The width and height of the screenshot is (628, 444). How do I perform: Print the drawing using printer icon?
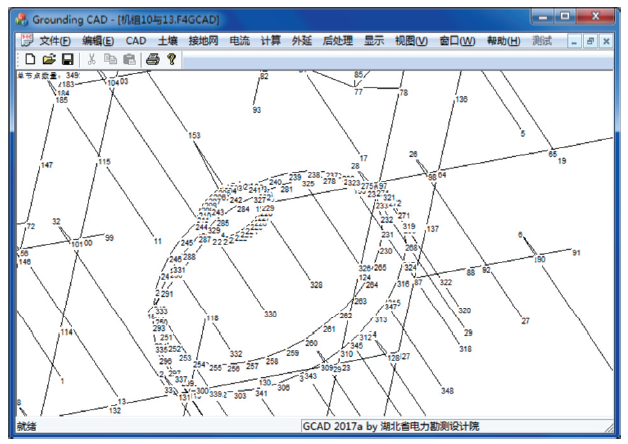click(152, 60)
